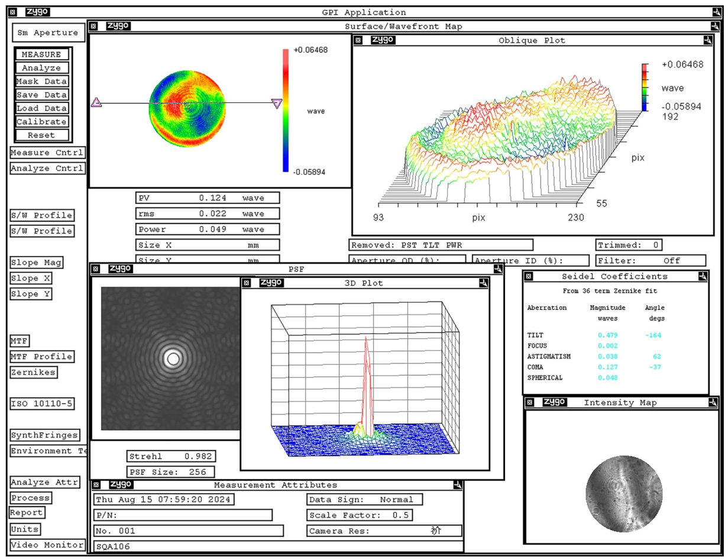Image resolution: width=728 pixels, height=560 pixels.
Task: Open the Units options
Action: 25,529
